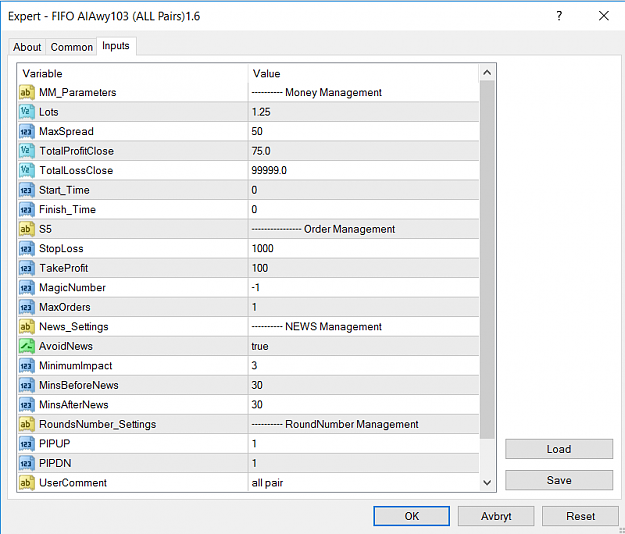Click the integer icon beside PIPUP
The height and width of the screenshot is (534, 625).
26,444
